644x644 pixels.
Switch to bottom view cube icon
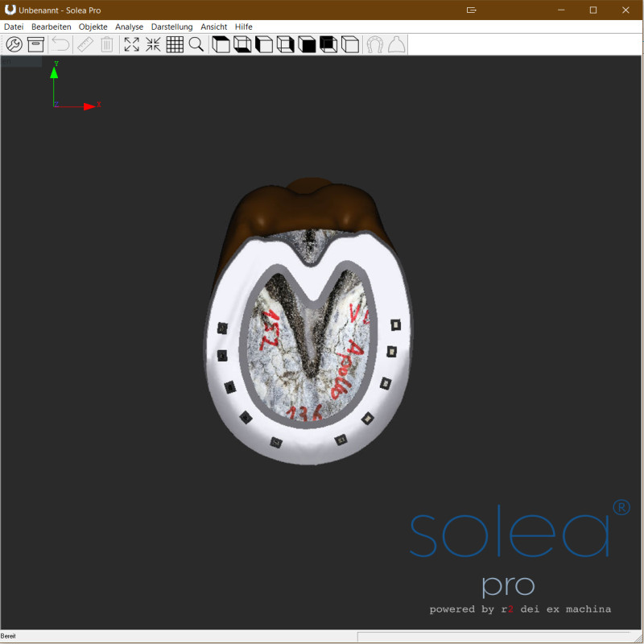pyautogui.click(x=242, y=45)
